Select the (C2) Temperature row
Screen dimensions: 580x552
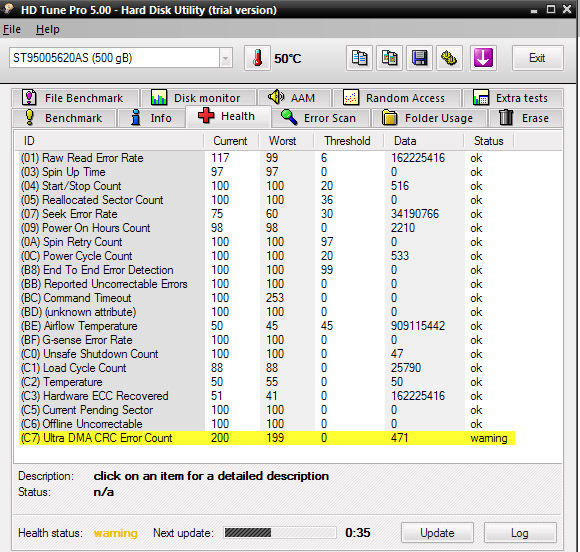tap(266, 382)
